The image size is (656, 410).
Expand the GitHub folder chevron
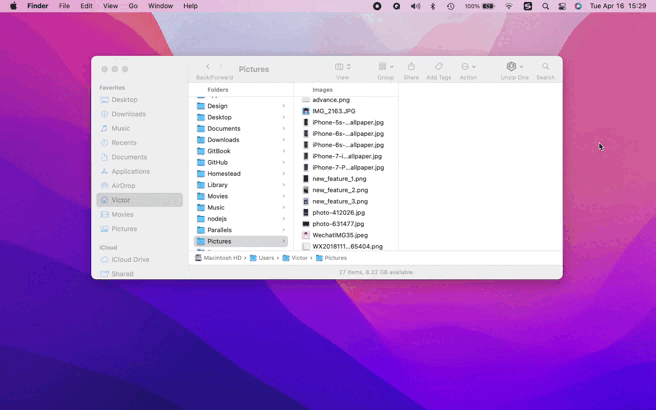pos(284,162)
